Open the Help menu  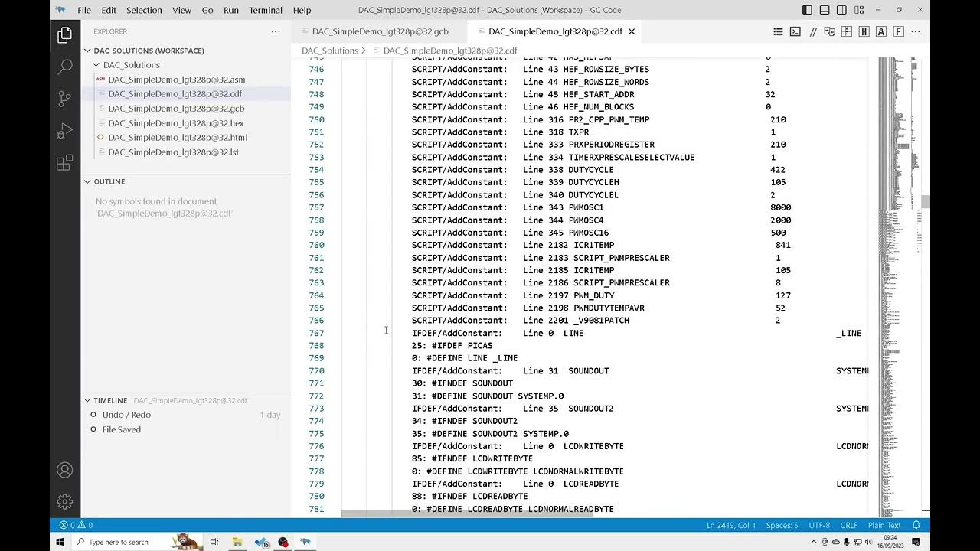(302, 10)
